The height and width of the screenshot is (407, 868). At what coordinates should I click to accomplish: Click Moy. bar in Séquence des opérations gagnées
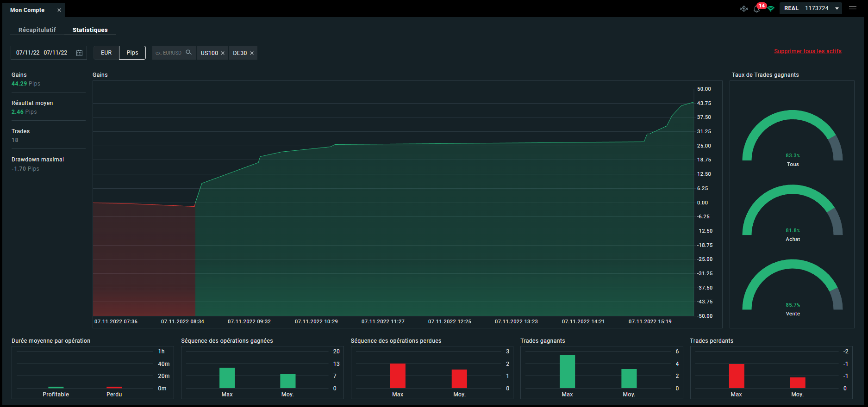(287, 381)
